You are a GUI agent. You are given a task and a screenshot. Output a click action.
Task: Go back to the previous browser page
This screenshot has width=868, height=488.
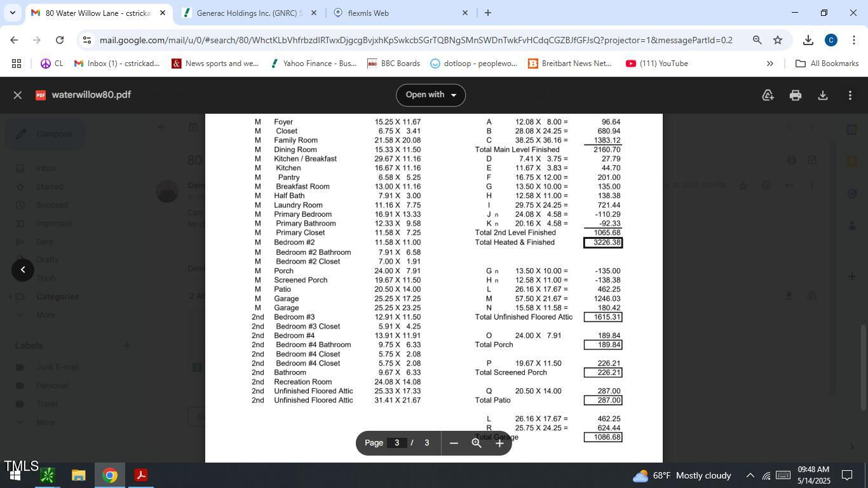pos(14,40)
